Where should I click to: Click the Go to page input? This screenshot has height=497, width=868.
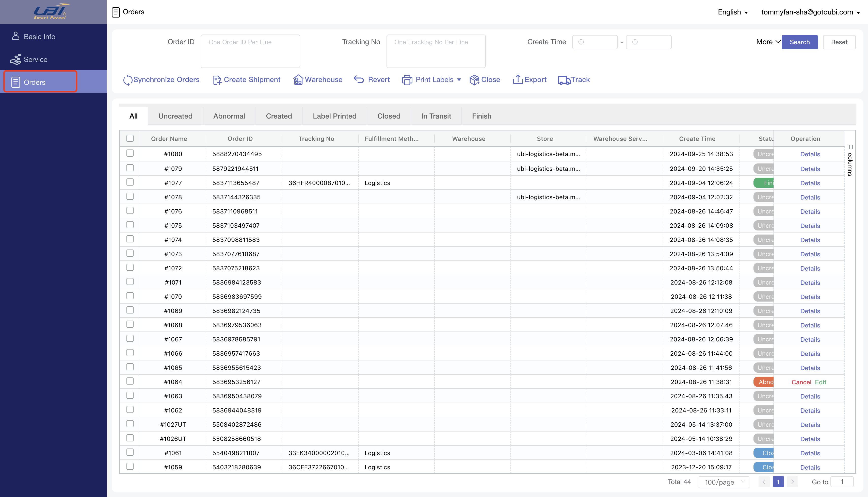coord(842,482)
